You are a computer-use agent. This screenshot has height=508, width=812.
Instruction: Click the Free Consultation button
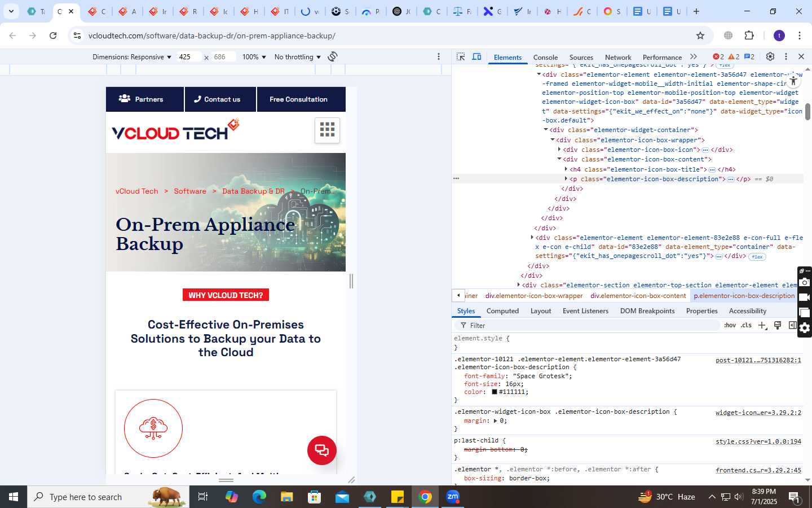pyautogui.click(x=301, y=99)
